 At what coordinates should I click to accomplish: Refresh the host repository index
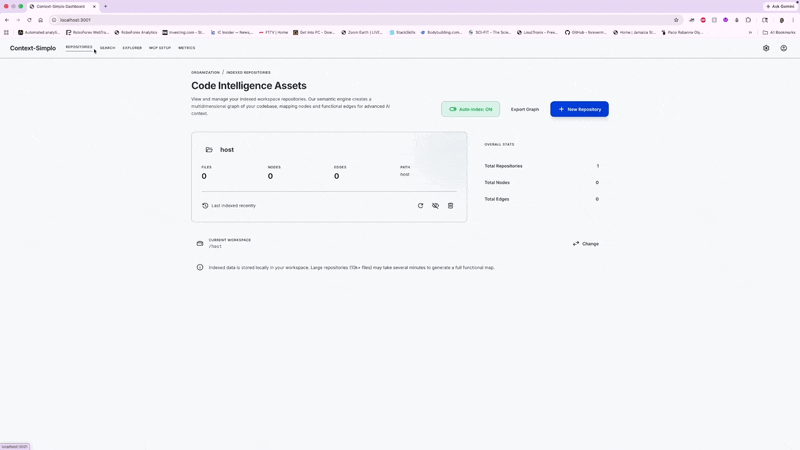coord(420,206)
